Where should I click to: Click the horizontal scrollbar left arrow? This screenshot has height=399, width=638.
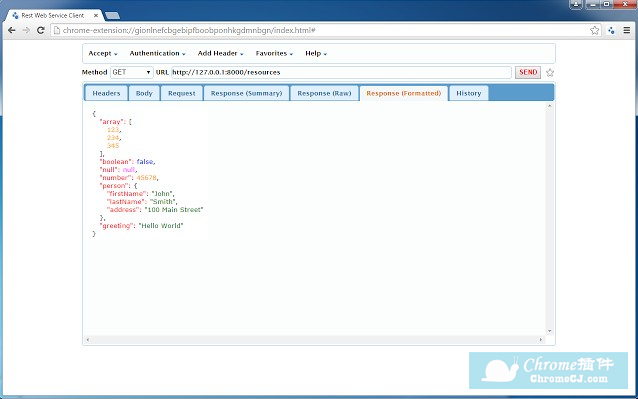point(88,340)
